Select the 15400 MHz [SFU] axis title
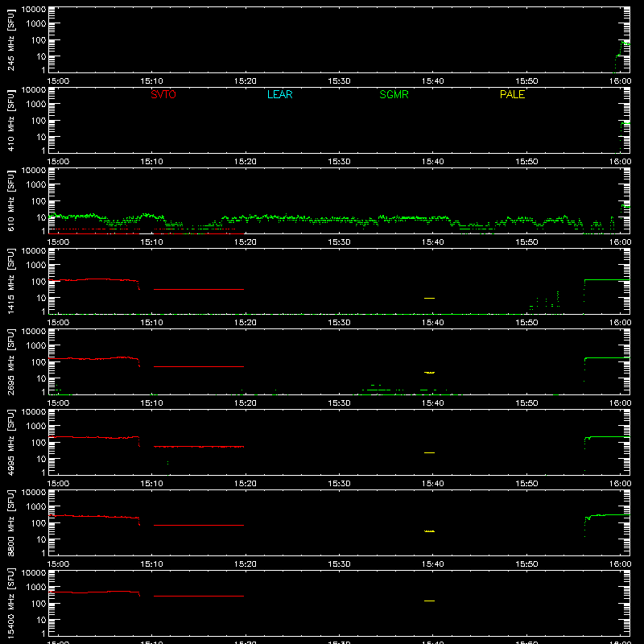The image size is (644, 644). pyautogui.click(x=11, y=603)
